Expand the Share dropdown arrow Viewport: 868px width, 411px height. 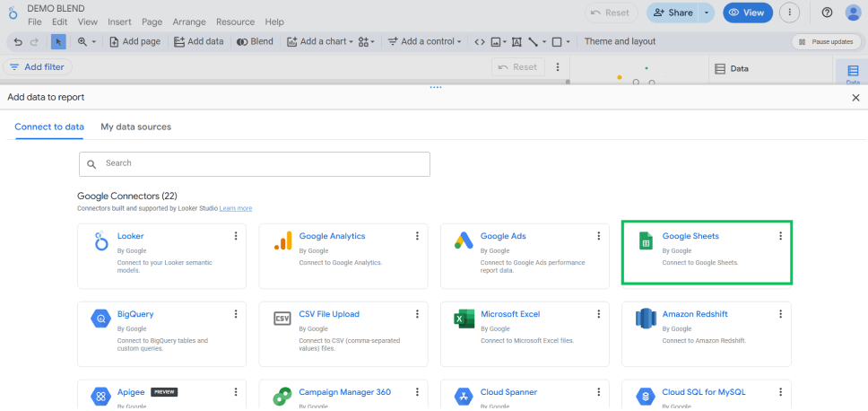pos(707,13)
